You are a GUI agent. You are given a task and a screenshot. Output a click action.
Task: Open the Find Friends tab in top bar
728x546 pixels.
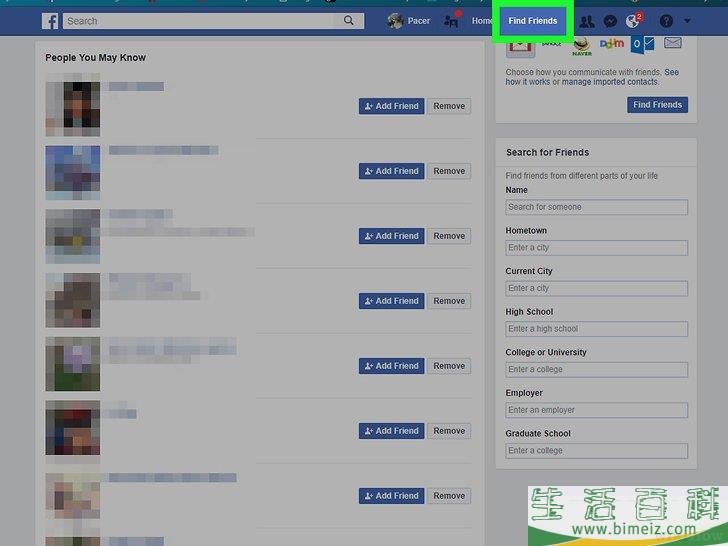533,21
